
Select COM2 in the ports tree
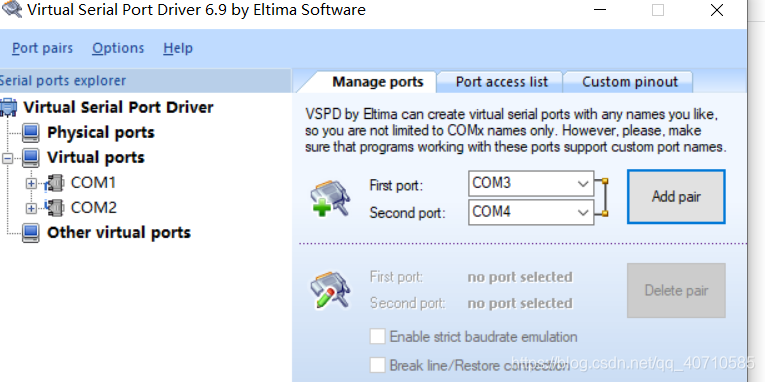94,207
